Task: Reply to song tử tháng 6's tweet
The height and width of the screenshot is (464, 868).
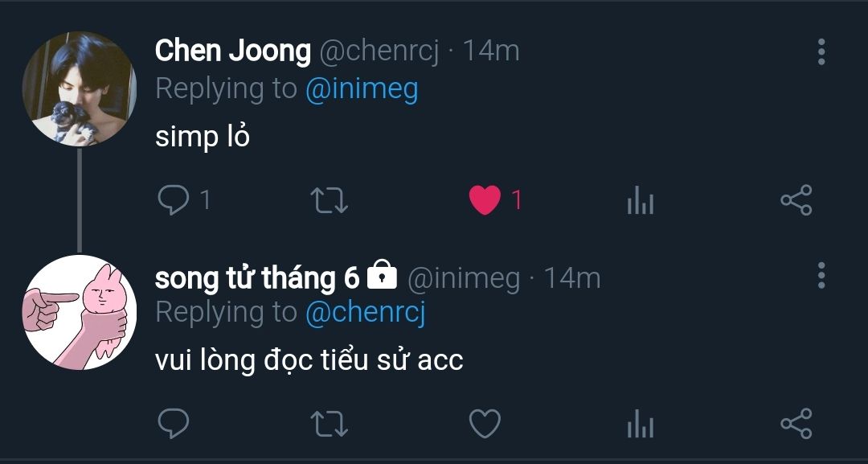Action: (174, 424)
